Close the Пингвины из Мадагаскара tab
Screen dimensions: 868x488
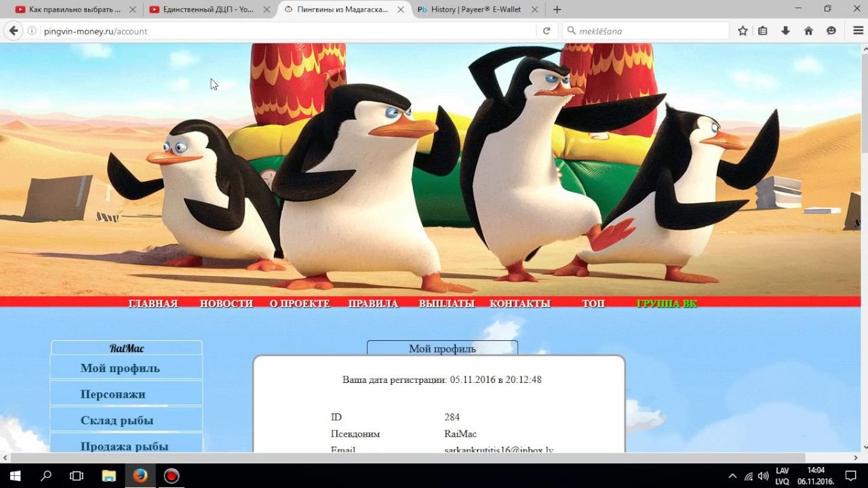(x=401, y=9)
